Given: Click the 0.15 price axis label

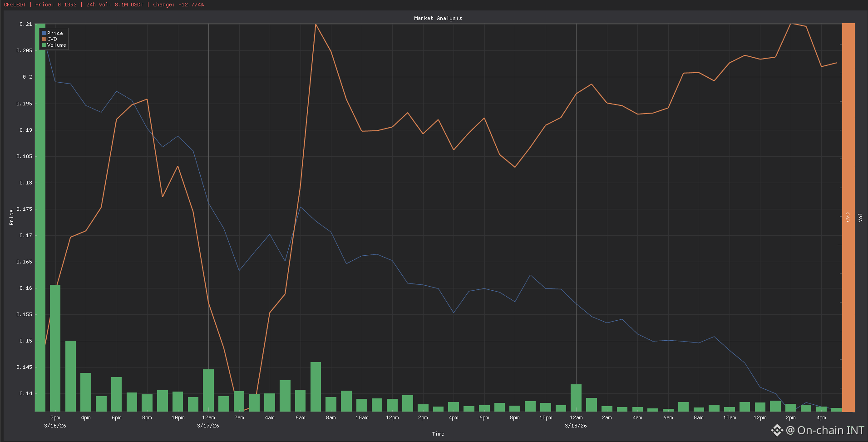Looking at the screenshot, I should [x=26, y=341].
